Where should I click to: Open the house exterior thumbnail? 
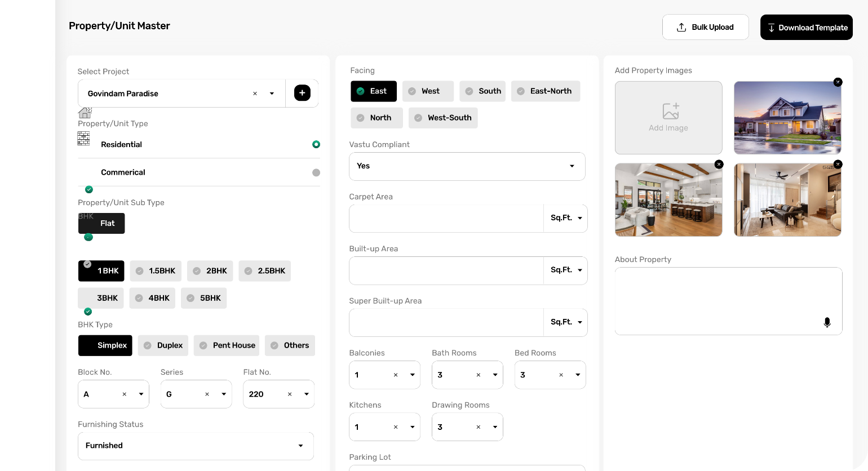pyautogui.click(x=787, y=118)
